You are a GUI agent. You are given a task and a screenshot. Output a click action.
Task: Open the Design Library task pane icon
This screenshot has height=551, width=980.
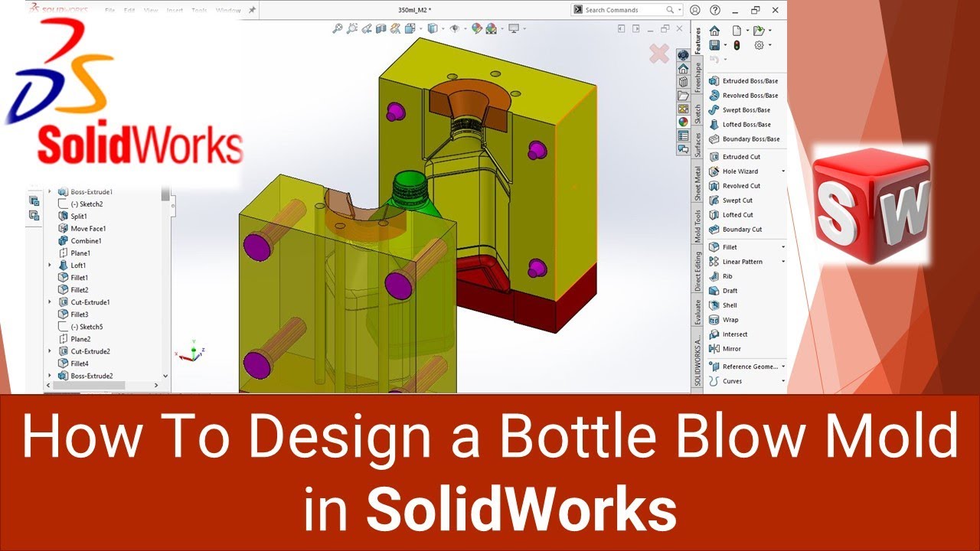(x=683, y=82)
